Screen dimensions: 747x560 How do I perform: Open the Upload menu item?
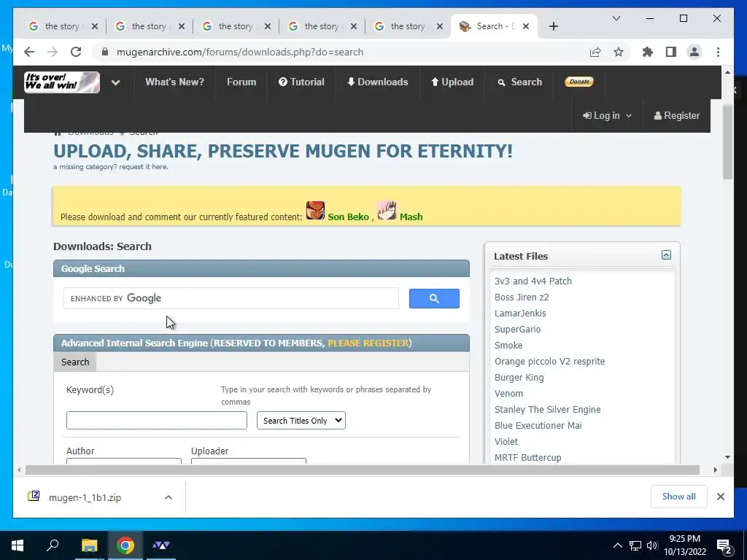coord(452,82)
